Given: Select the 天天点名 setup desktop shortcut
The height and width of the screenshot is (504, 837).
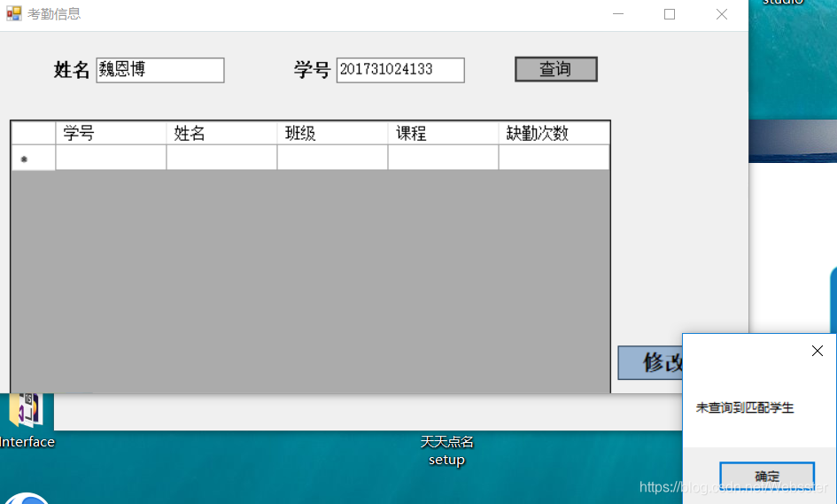Looking at the screenshot, I should tap(446, 451).
